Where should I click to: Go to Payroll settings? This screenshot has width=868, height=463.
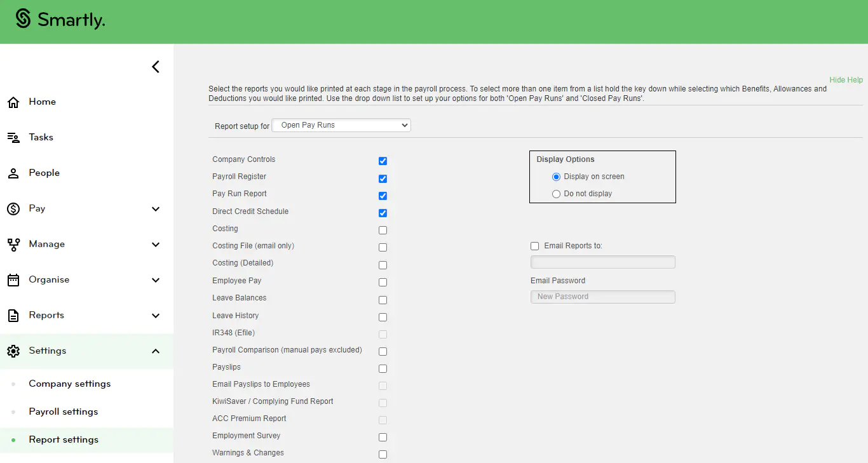[x=63, y=411]
